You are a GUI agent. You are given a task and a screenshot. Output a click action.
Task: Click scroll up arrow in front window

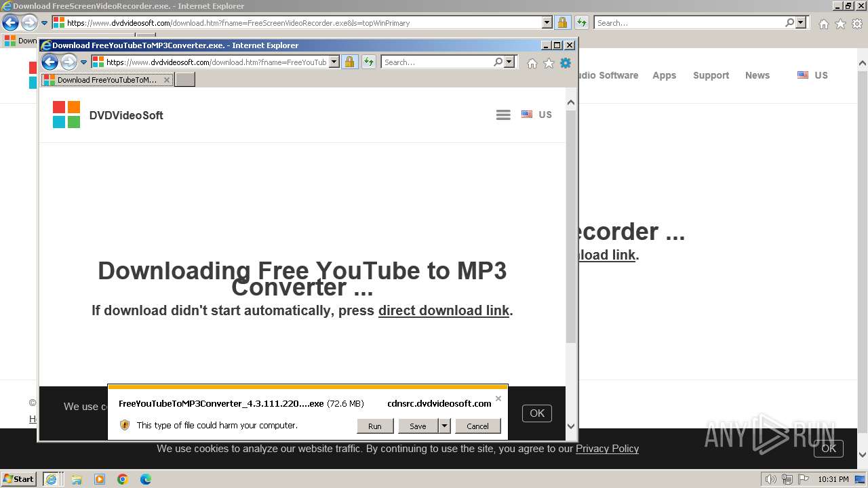click(x=571, y=102)
